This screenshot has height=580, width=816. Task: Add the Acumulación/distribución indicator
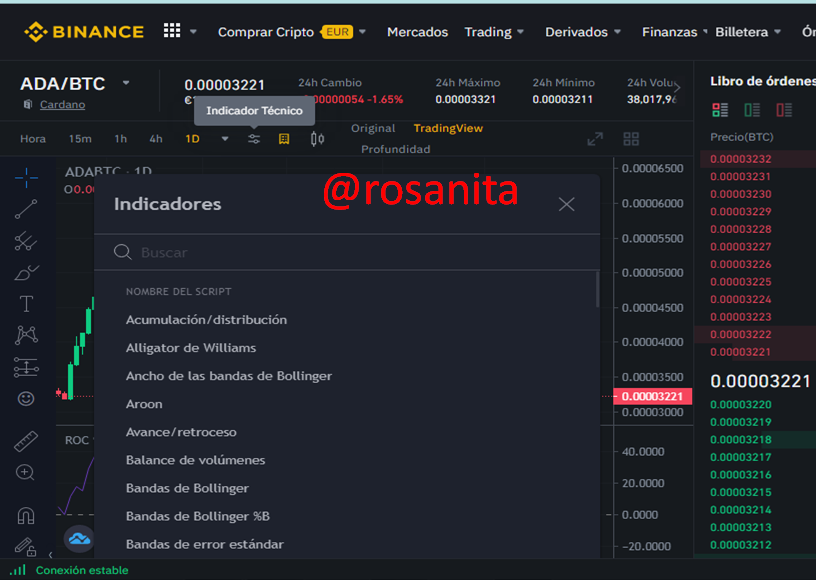[x=206, y=319]
